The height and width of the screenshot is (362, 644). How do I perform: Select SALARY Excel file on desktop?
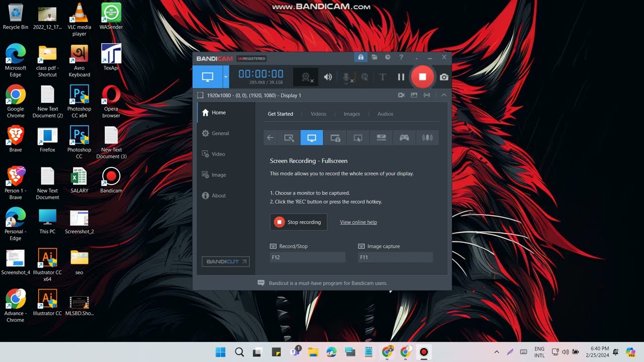coord(79,180)
